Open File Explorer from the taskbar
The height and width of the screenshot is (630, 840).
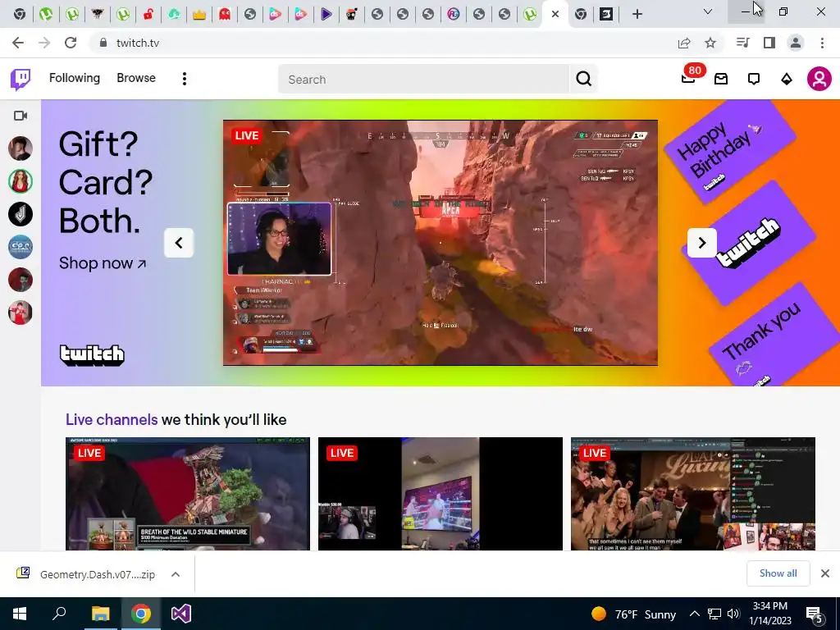click(x=100, y=614)
